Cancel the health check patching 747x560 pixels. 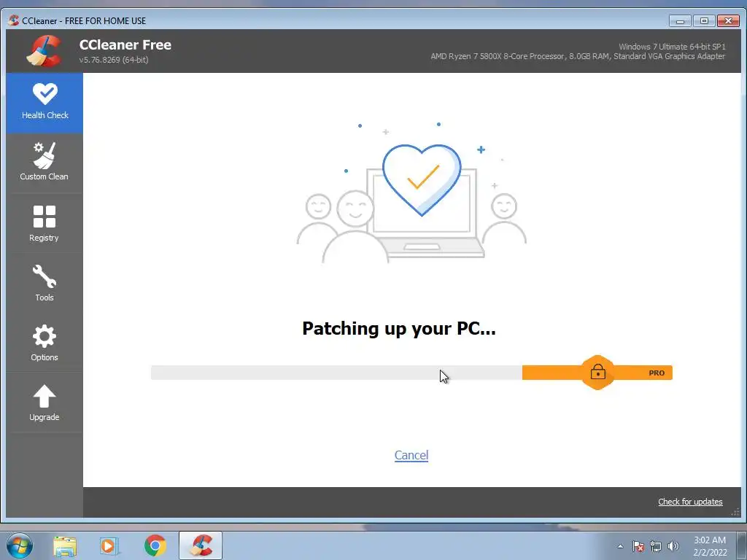click(x=411, y=455)
